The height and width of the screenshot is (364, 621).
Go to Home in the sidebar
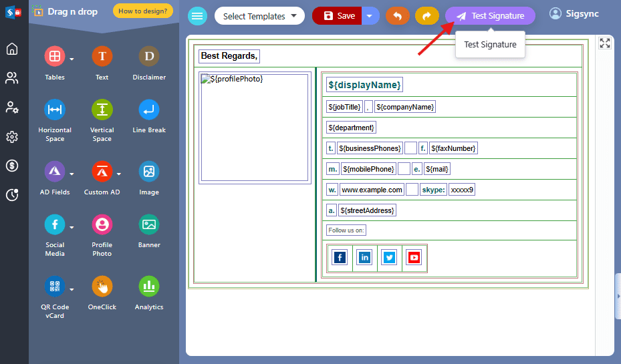(x=12, y=49)
